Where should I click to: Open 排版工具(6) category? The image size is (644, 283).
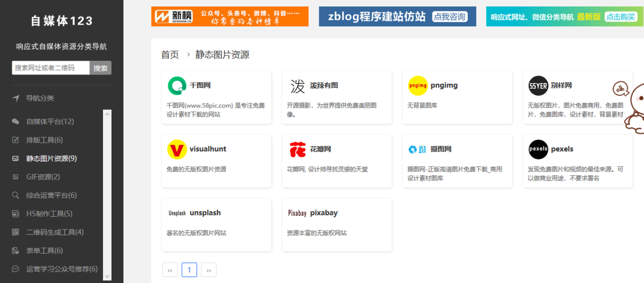tap(45, 140)
